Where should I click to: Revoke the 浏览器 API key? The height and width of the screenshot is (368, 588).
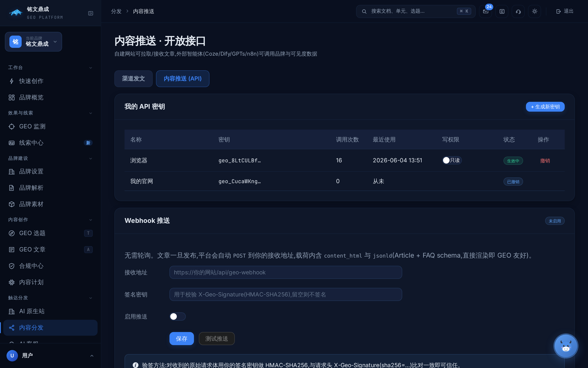pyautogui.click(x=545, y=161)
